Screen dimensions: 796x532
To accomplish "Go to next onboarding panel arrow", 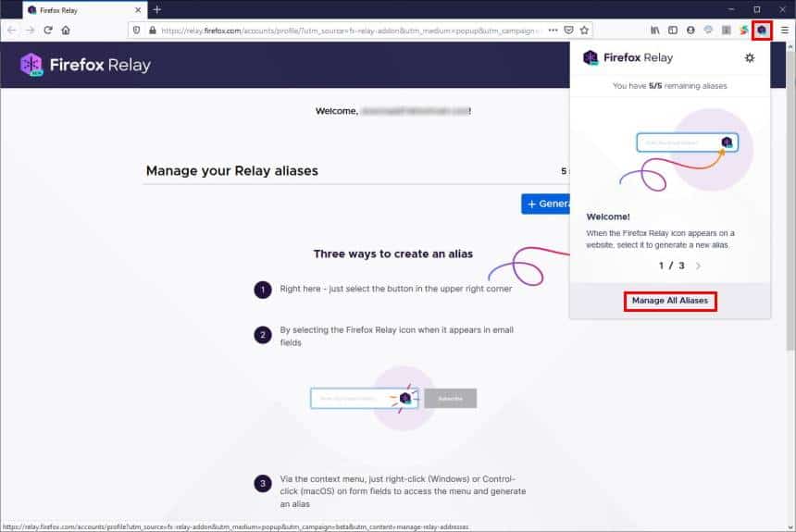I will 698,266.
